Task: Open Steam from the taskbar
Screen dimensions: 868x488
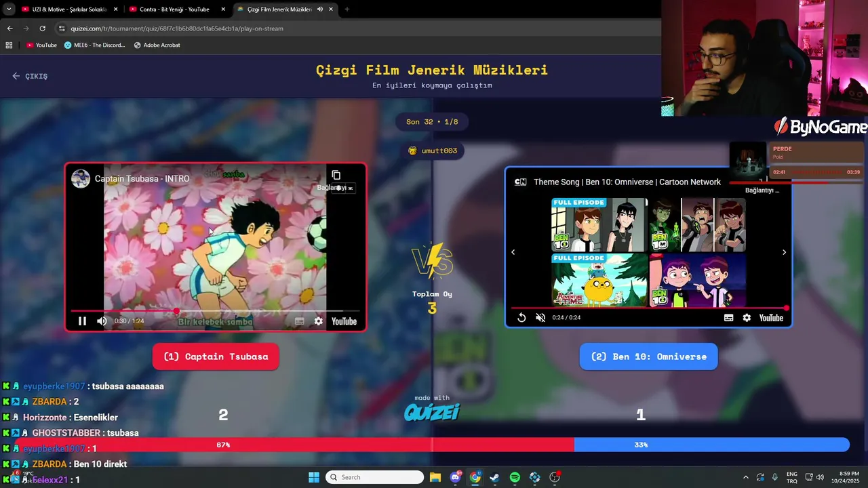Action: tap(495, 477)
